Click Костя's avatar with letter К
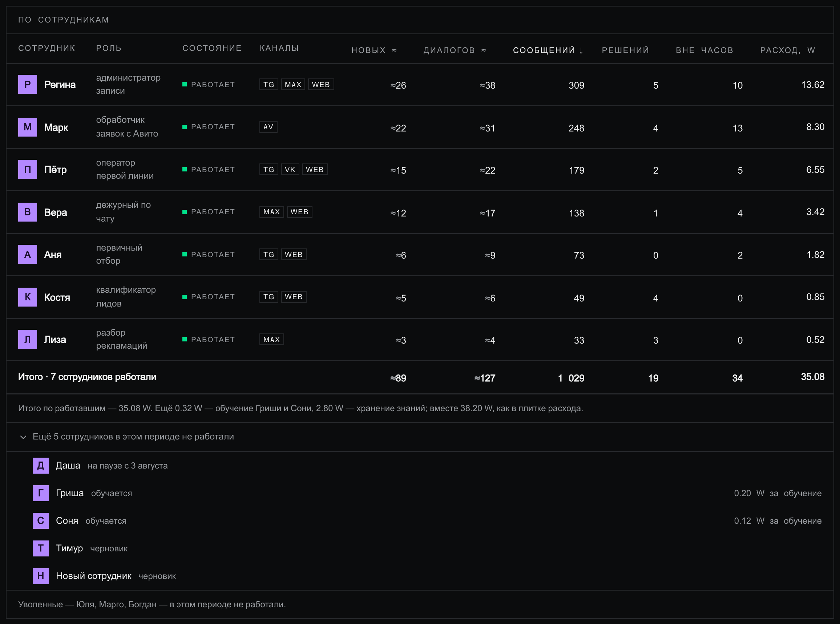 click(28, 297)
